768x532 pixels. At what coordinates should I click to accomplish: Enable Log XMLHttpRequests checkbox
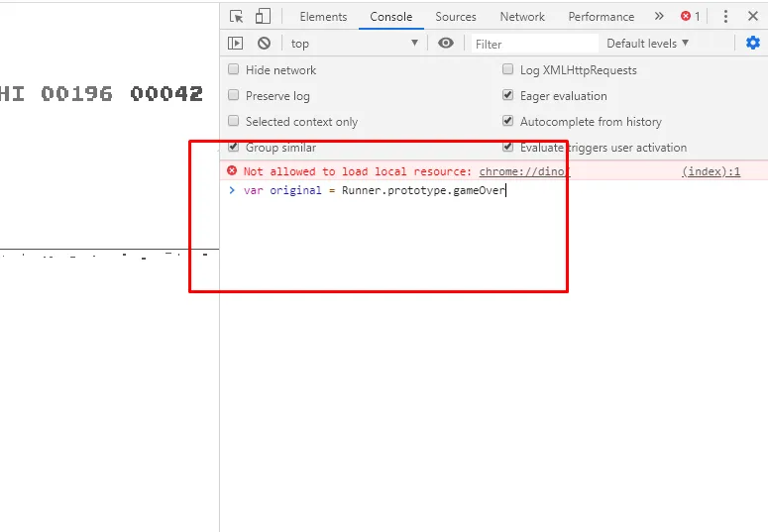click(508, 69)
